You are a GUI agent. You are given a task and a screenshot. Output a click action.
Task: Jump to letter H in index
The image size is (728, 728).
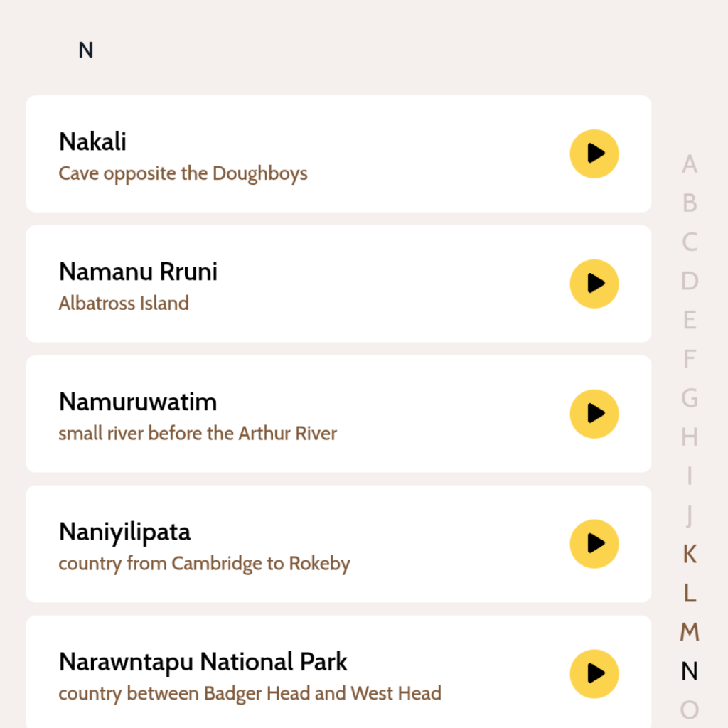pyautogui.click(x=689, y=437)
